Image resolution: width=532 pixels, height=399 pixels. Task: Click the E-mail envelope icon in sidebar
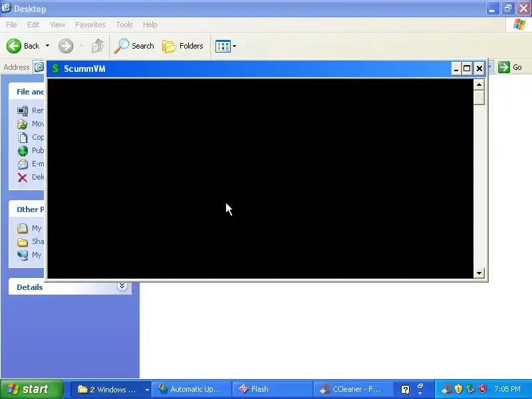point(23,164)
